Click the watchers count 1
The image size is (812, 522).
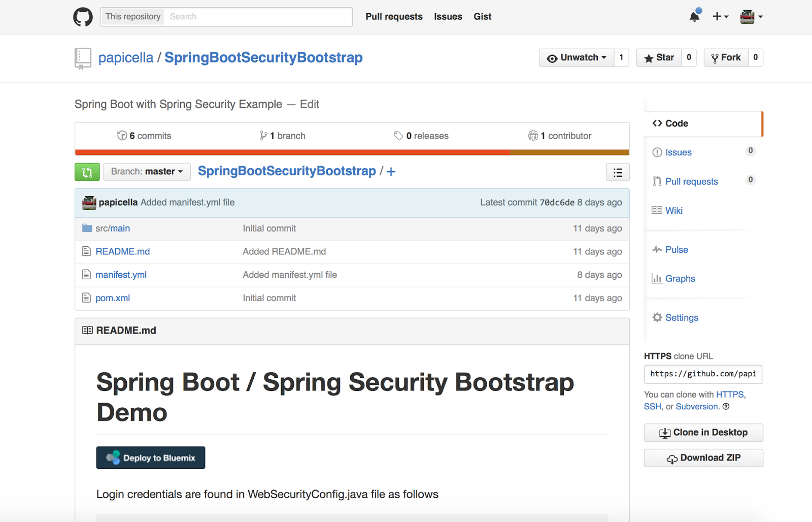click(x=621, y=57)
